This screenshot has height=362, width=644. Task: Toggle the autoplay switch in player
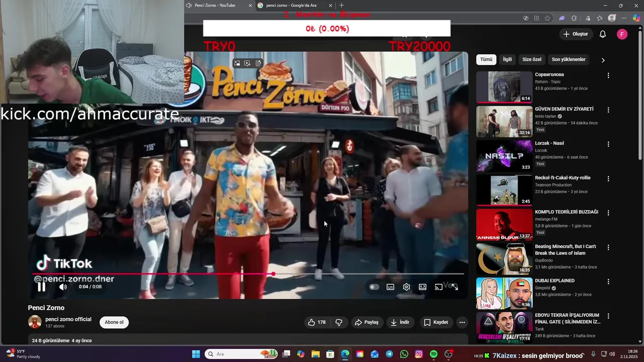(374, 287)
